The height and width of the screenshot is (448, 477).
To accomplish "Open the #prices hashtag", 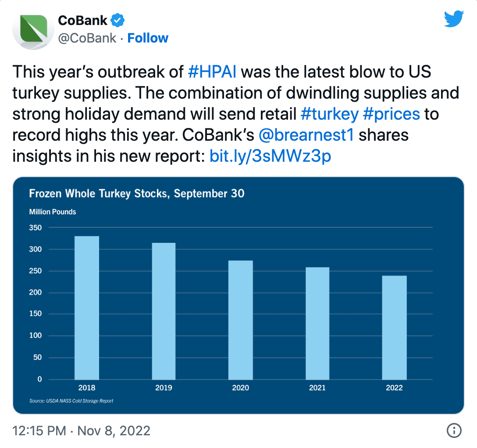I will point(392,114).
